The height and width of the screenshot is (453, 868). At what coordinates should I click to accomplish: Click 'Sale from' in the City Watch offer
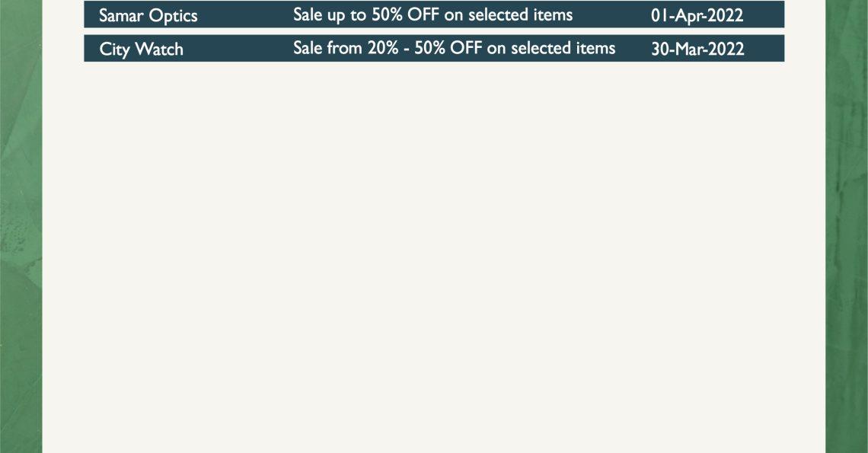(327, 48)
